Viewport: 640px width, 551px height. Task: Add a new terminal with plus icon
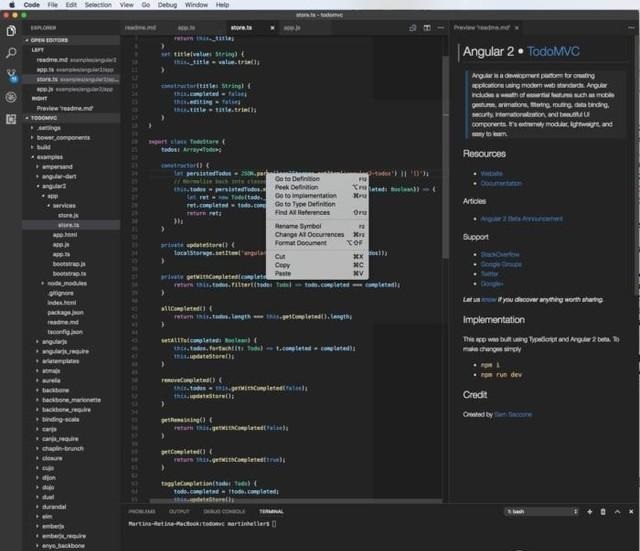pos(588,511)
